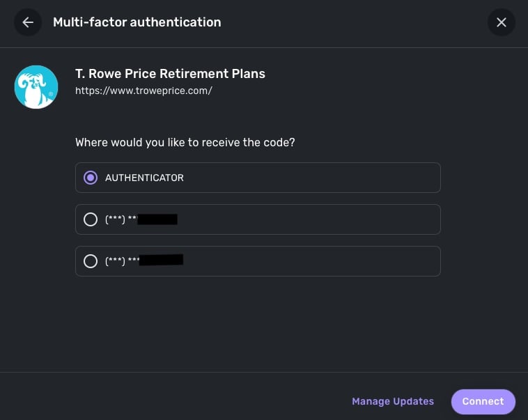The image size is (528, 420).
Task: Click the T. Rowe Price ram logo
Action: tap(36, 87)
